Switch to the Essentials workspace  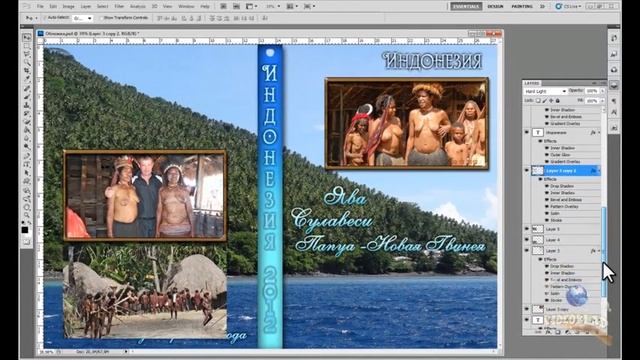click(x=466, y=7)
